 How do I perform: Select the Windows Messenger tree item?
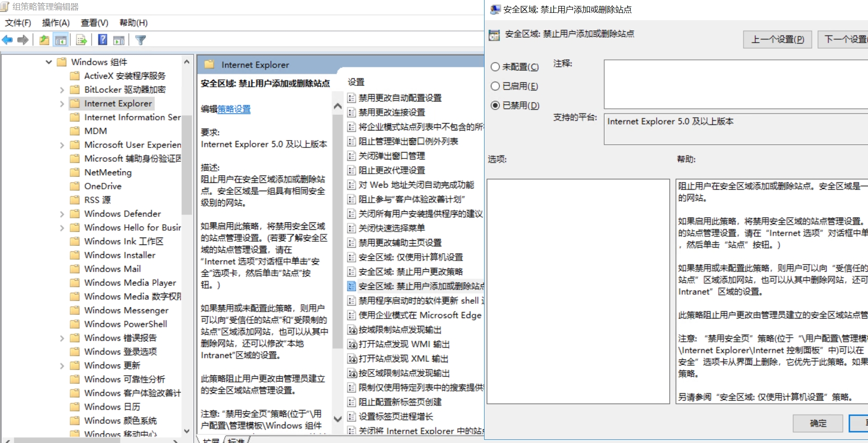[x=126, y=310]
